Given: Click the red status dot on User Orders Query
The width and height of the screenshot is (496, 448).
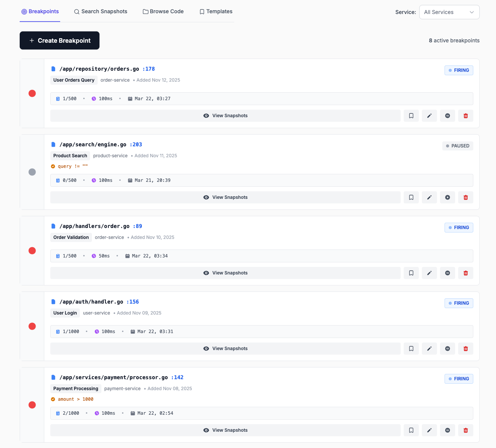Looking at the screenshot, I should point(32,93).
